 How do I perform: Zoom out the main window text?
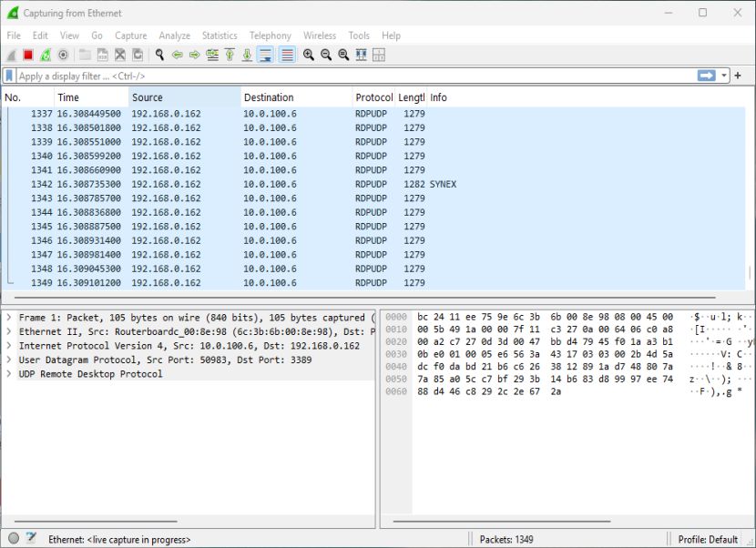(326, 55)
